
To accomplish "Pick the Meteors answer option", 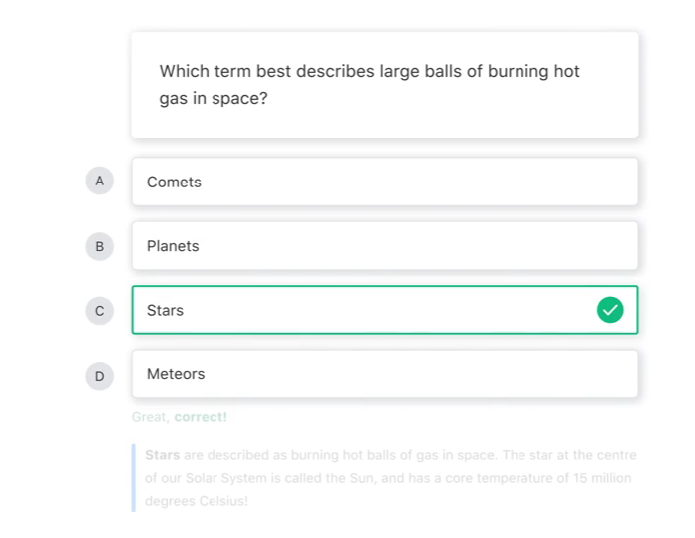I will (384, 374).
